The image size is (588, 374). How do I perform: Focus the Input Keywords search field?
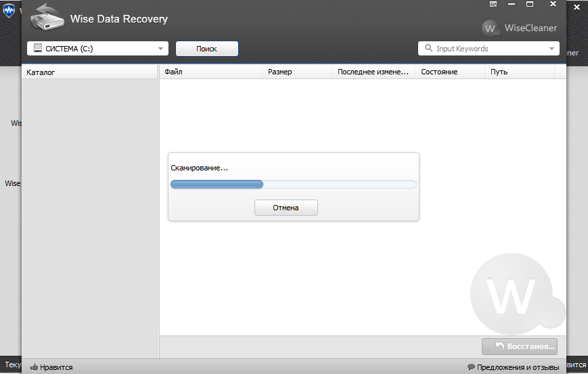[x=489, y=49]
